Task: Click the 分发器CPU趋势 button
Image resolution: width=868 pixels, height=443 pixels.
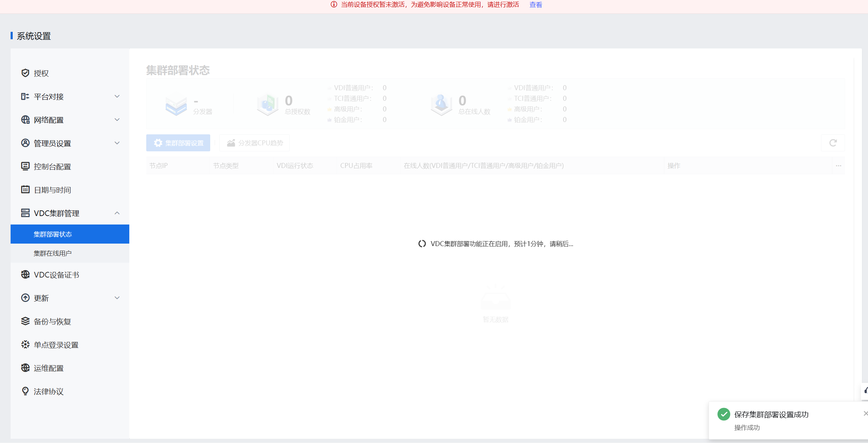Action: (255, 143)
